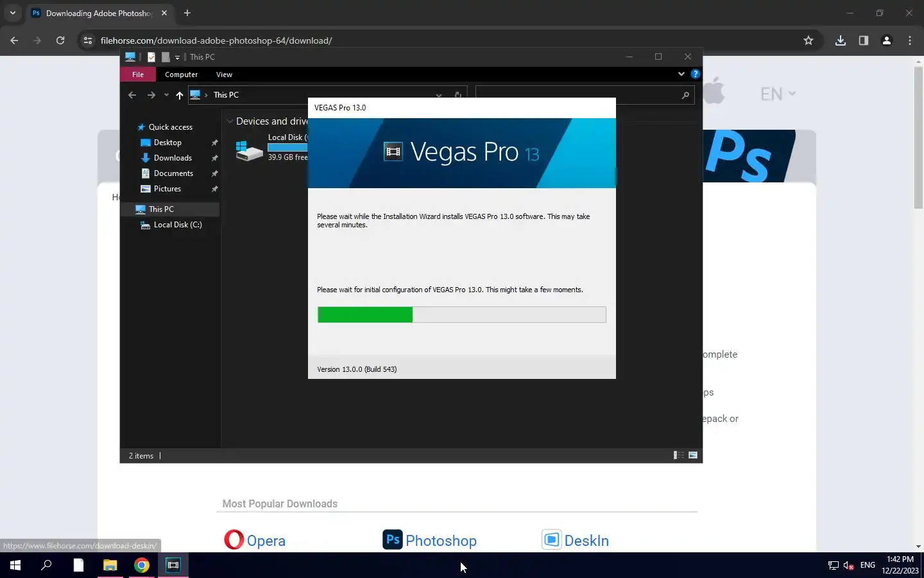The width and height of the screenshot is (924, 578).
Task: Click the "2 items" status text
Action: (x=141, y=456)
